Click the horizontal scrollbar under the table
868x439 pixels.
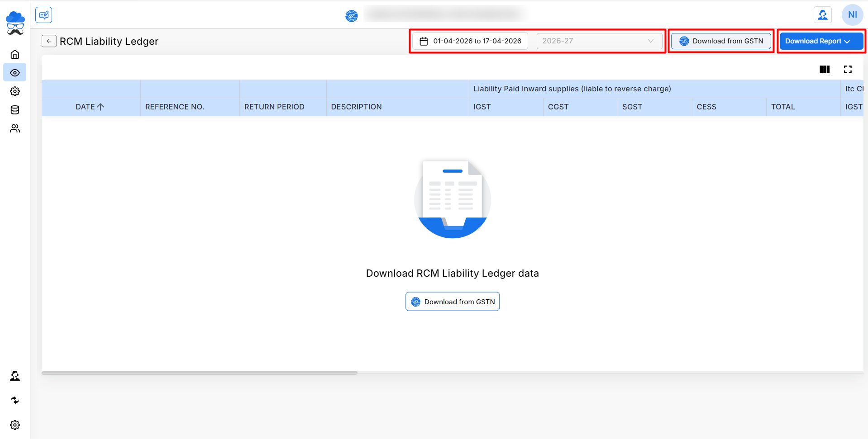pos(199,373)
